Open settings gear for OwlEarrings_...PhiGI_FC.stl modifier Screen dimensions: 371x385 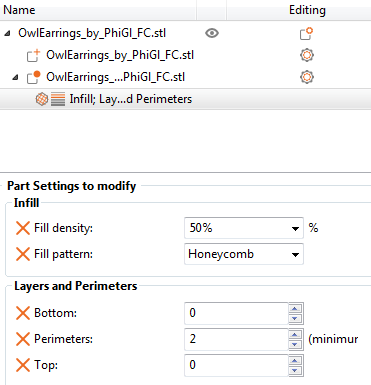[307, 77]
